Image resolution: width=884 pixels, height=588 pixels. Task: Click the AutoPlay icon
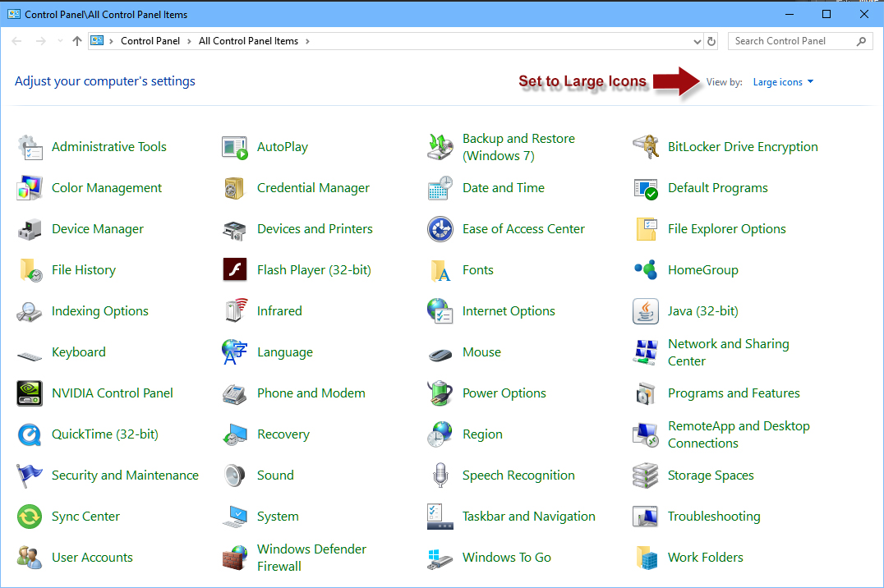point(235,147)
